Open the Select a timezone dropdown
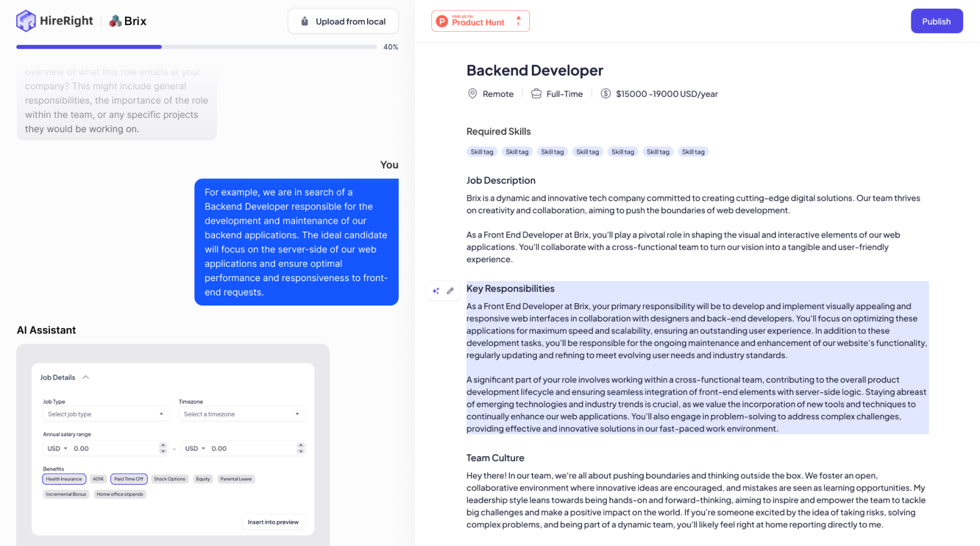980x546 pixels. pos(242,414)
